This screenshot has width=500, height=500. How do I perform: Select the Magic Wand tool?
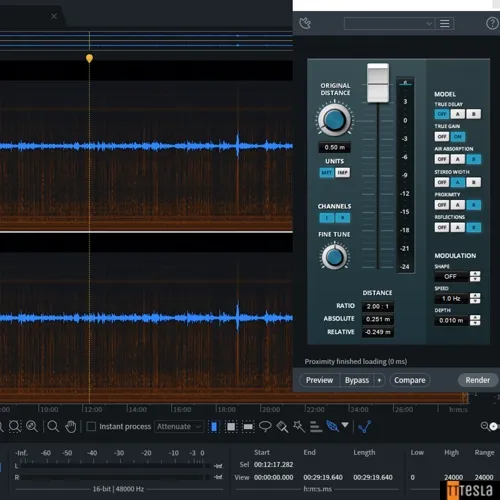pos(299,426)
